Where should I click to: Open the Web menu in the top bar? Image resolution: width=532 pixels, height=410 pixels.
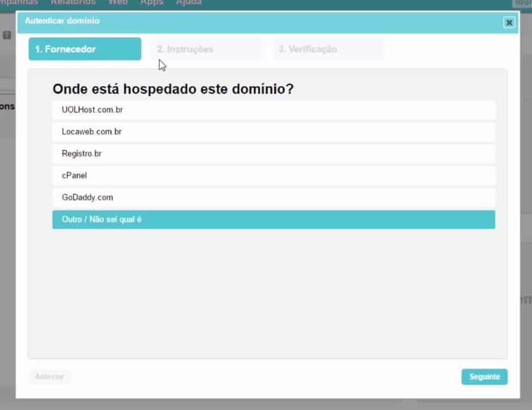point(118,3)
